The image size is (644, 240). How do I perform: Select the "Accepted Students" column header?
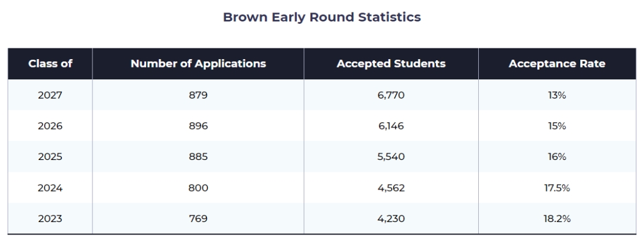pos(391,64)
